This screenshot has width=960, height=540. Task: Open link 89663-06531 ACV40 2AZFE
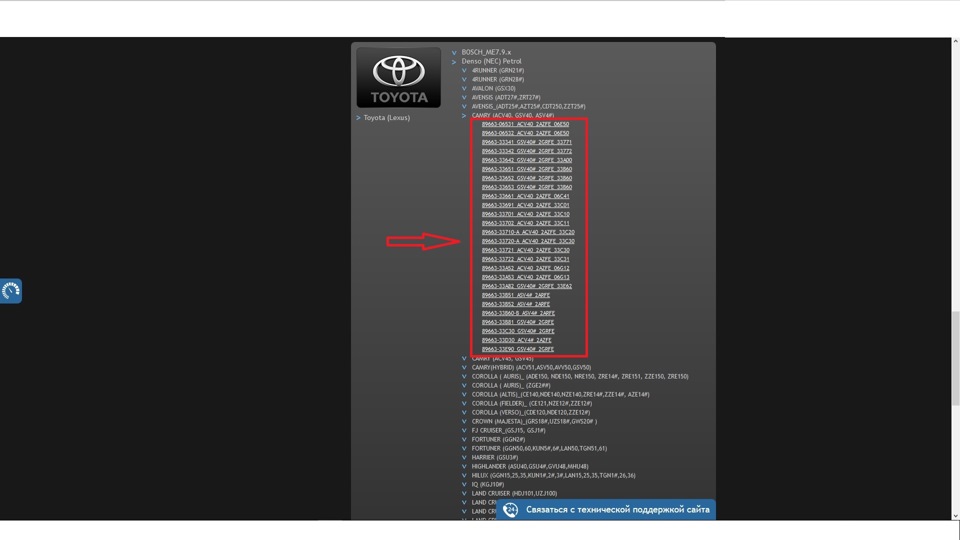click(x=525, y=124)
